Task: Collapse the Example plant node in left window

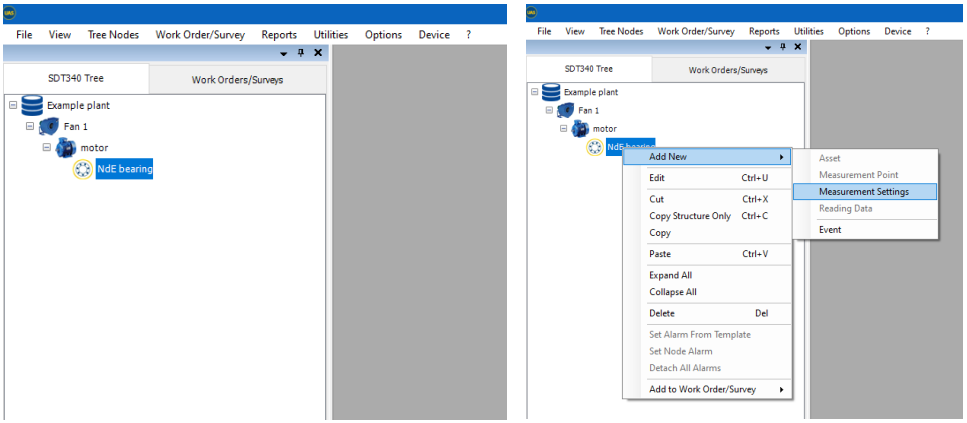Action: (12, 105)
